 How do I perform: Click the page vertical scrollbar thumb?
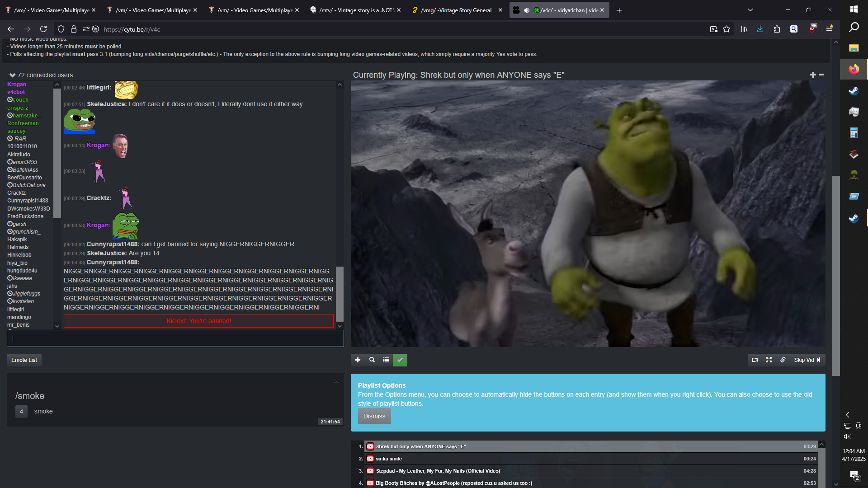836,276
